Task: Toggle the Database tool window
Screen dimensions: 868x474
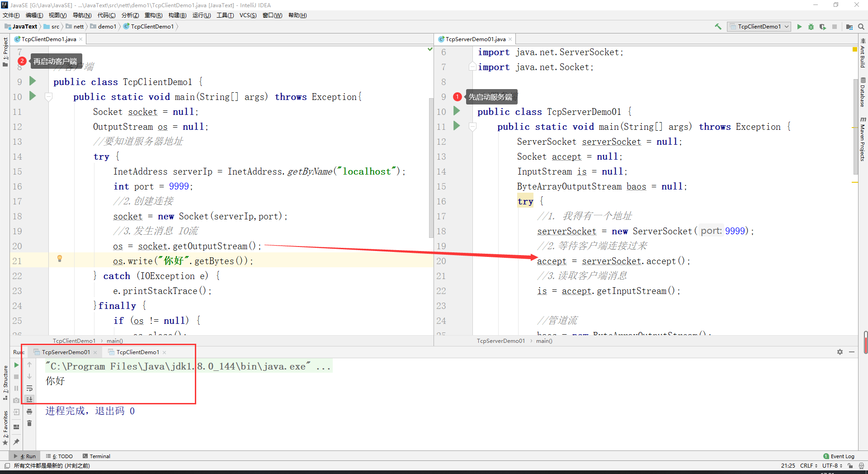Action: [863, 93]
